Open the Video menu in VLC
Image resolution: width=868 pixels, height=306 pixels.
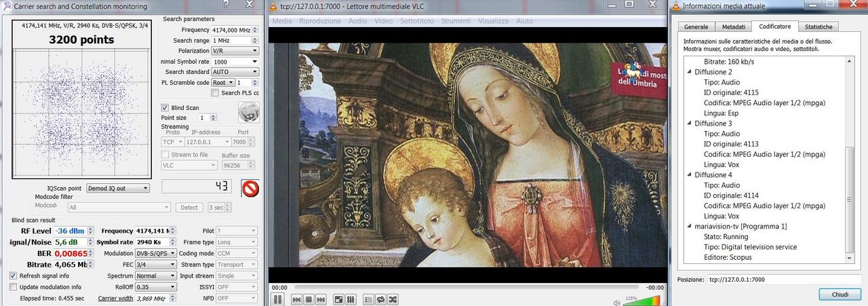[384, 21]
